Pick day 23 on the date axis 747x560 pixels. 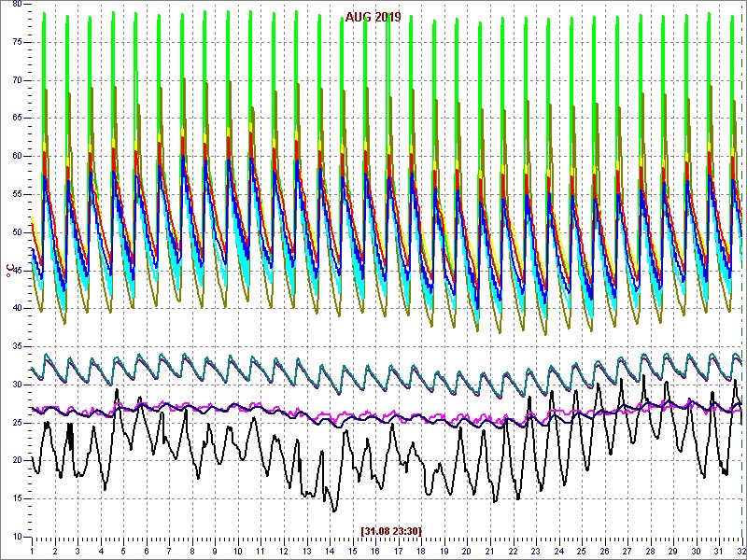coord(535,551)
